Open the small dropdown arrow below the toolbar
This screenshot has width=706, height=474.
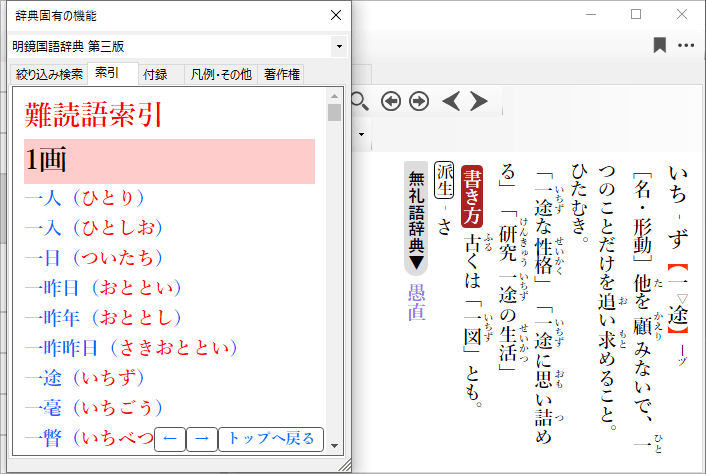tap(360, 132)
